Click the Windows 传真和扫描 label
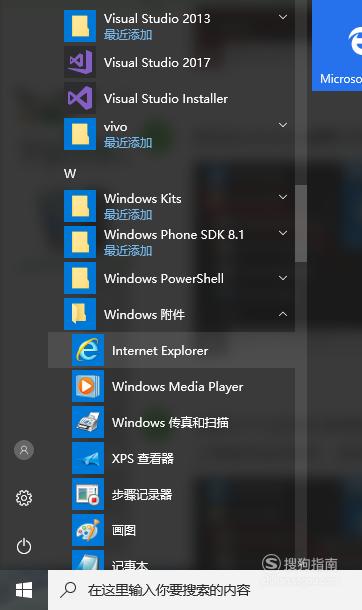This screenshot has width=362, height=610. point(170,422)
